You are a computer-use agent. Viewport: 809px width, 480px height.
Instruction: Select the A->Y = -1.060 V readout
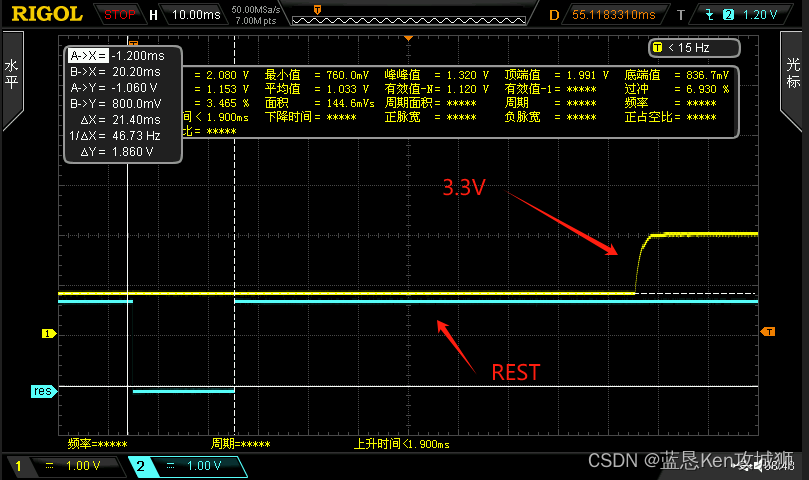tap(114, 88)
